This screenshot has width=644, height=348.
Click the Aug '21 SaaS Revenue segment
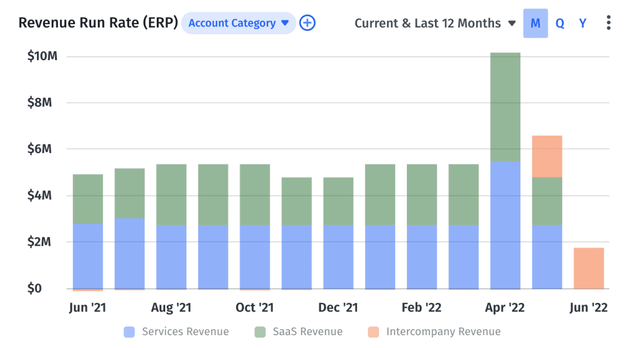(x=171, y=195)
